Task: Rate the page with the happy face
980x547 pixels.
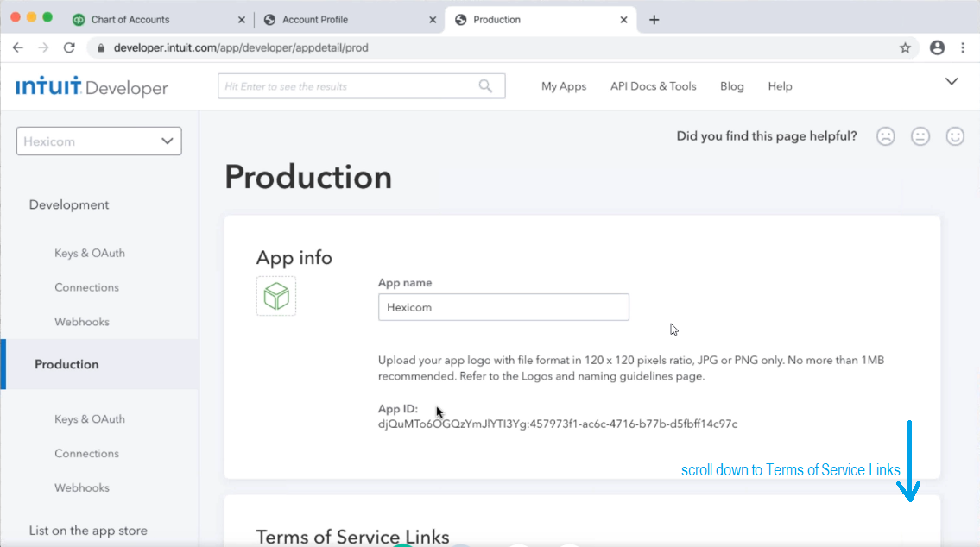Action: point(955,136)
